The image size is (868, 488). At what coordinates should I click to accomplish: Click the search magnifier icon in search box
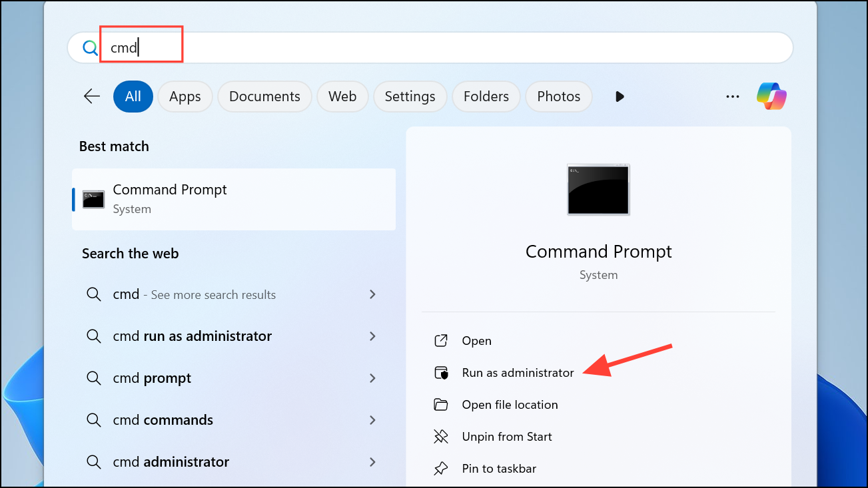90,48
